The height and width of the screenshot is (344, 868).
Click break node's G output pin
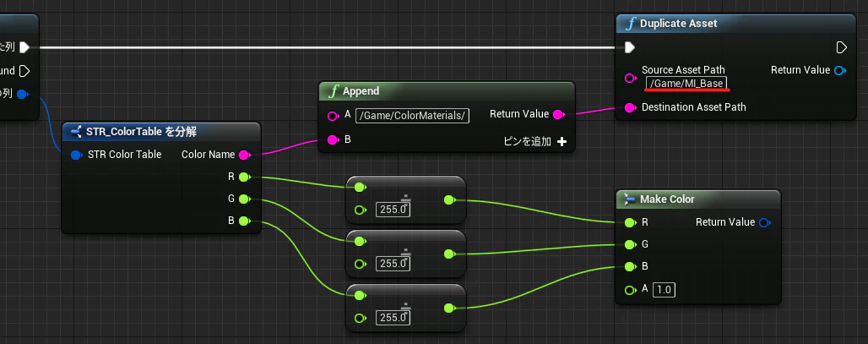pos(245,199)
